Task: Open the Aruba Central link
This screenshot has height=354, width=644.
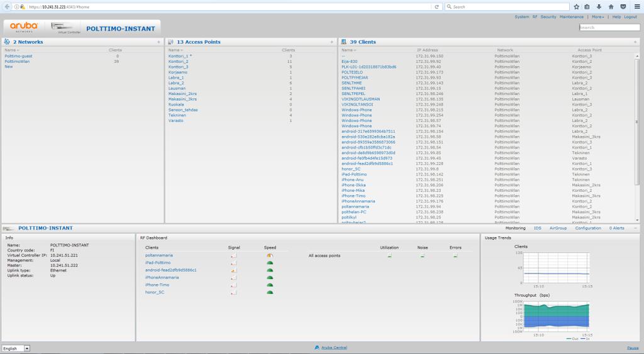Action: pyautogui.click(x=334, y=348)
